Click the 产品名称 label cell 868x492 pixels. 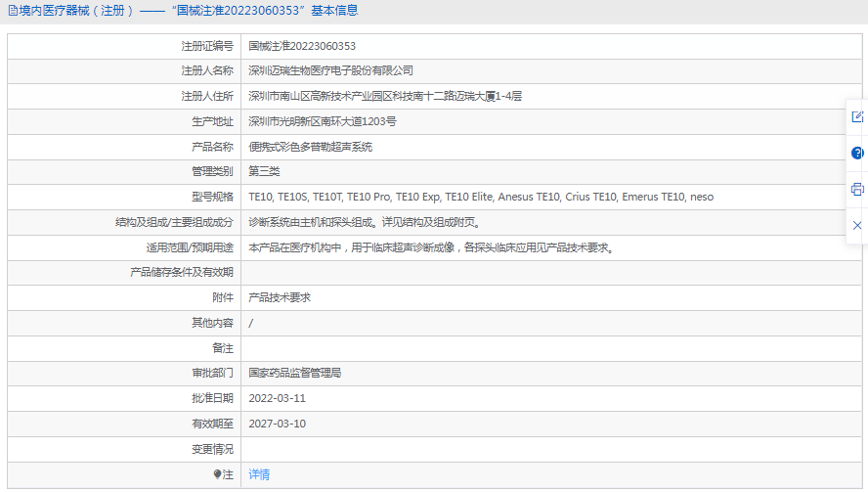pyautogui.click(x=124, y=147)
